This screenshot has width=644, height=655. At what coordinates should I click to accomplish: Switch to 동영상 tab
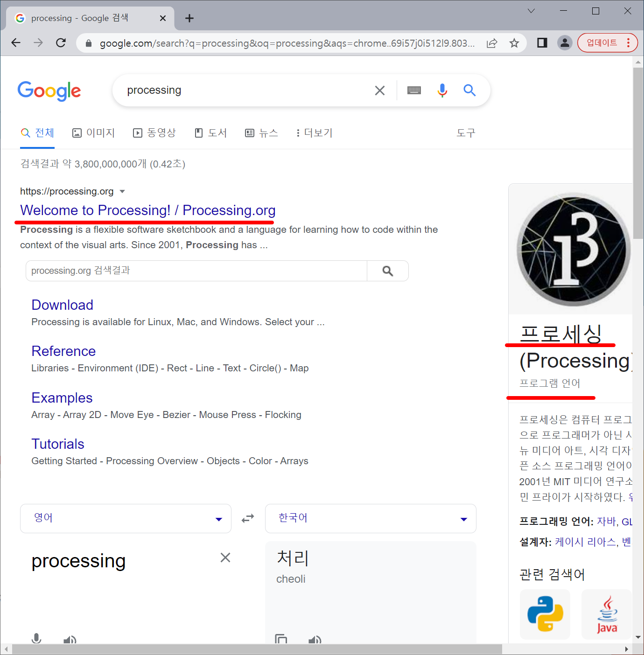[x=154, y=133]
